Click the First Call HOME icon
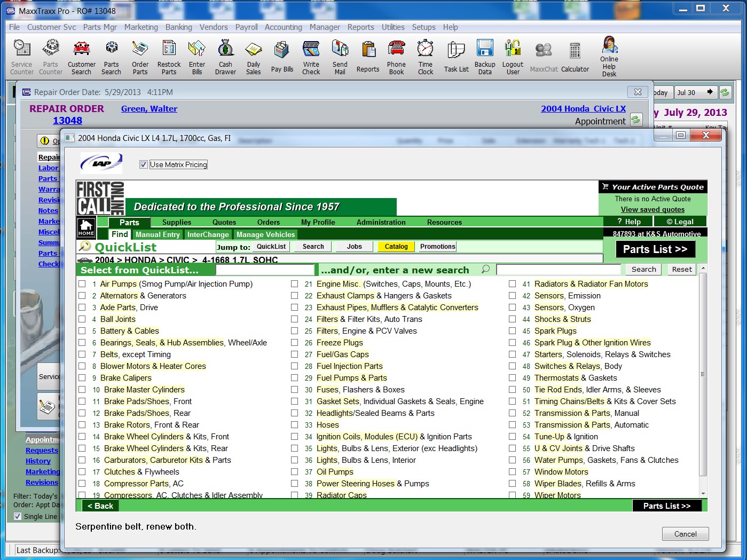This screenshot has width=747, height=560. [x=87, y=227]
